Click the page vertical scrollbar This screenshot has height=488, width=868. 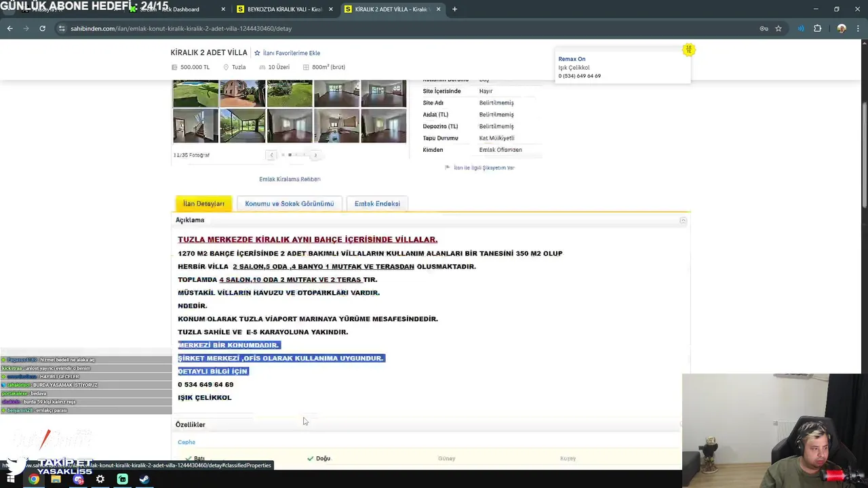864,156
